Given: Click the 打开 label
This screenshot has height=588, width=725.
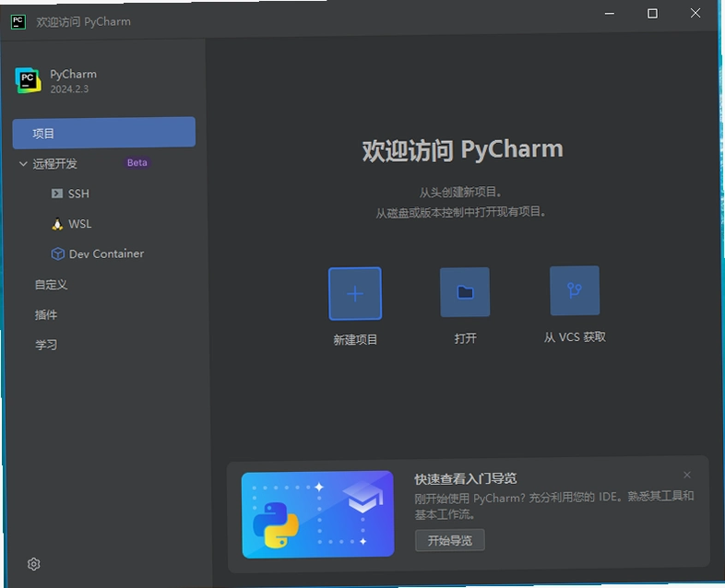Looking at the screenshot, I should point(465,338).
